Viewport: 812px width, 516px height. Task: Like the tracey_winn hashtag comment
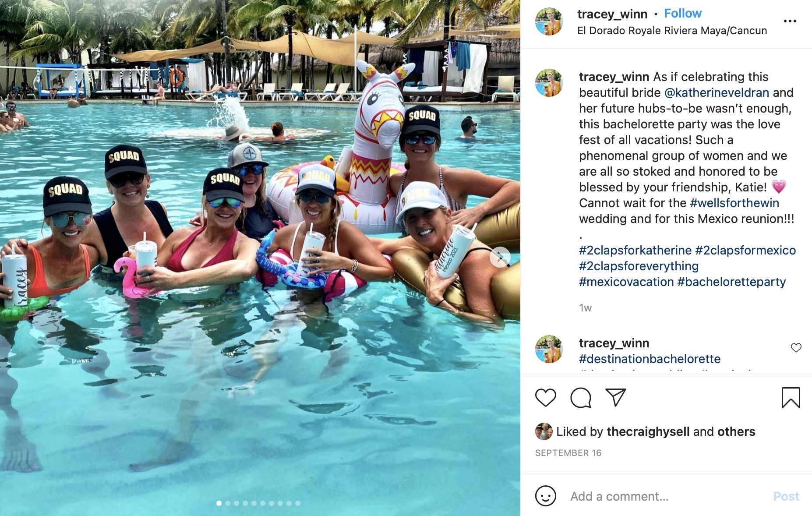click(796, 348)
